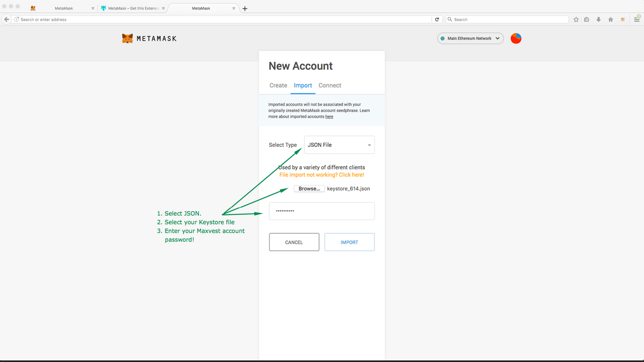Click the 'Select Type' label
Viewport: 644px width, 362px height.
pyautogui.click(x=283, y=145)
